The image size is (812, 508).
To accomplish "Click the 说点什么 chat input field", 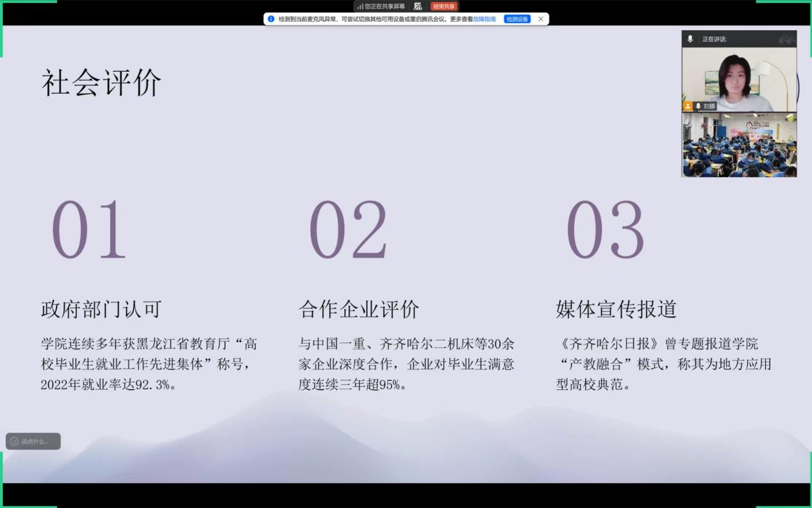I will [38, 441].
